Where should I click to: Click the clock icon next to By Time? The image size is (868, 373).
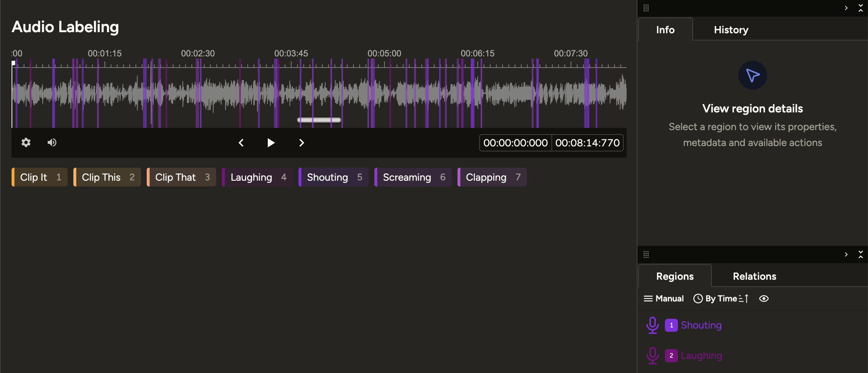click(x=697, y=299)
